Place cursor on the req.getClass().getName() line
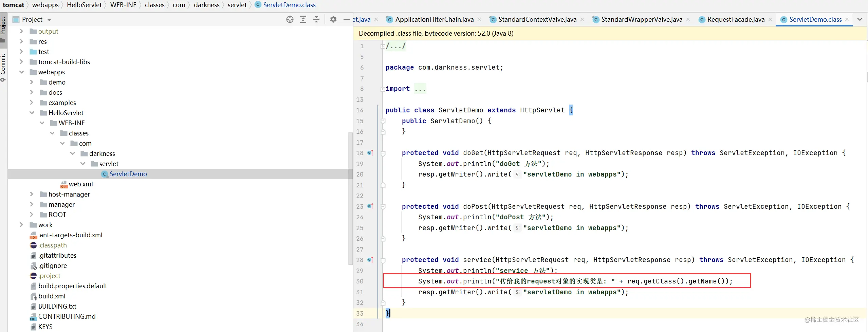868x332 pixels. pyautogui.click(x=575, y=281)
